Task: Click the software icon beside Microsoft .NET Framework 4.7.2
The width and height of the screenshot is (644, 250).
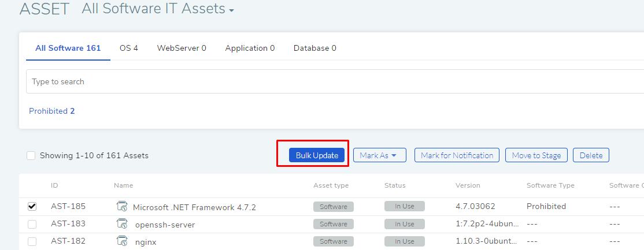Action: (x=122, y=206)
